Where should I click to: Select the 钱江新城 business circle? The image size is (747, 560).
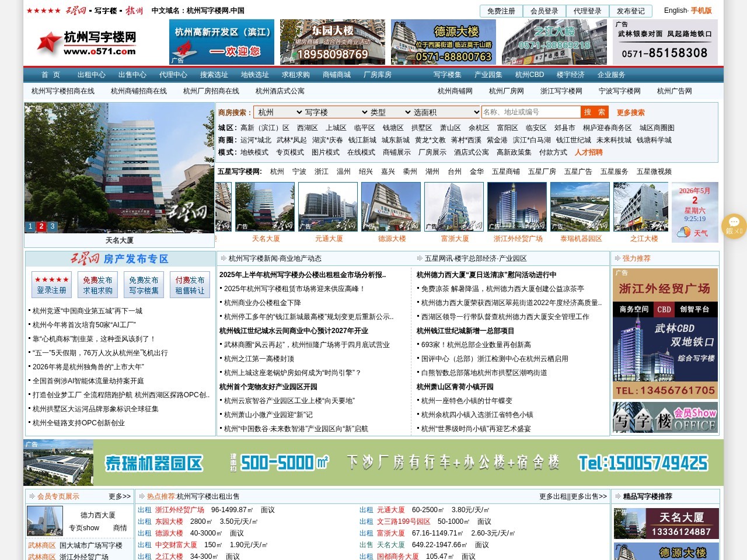coord(362,140)
